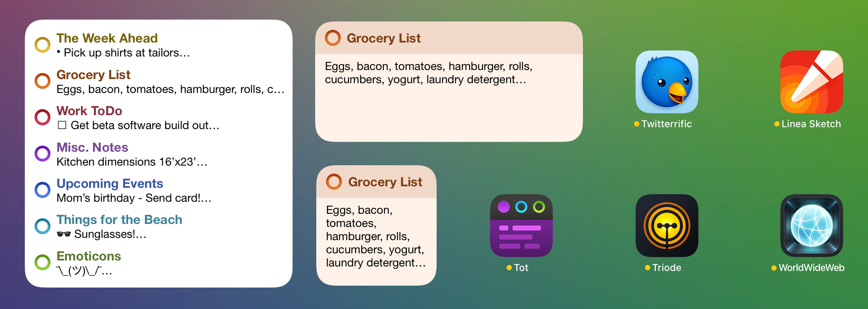Open the Work ToDo note title
Screen dimensions: 868x309
pyautogui.click(x=89, y=111)
